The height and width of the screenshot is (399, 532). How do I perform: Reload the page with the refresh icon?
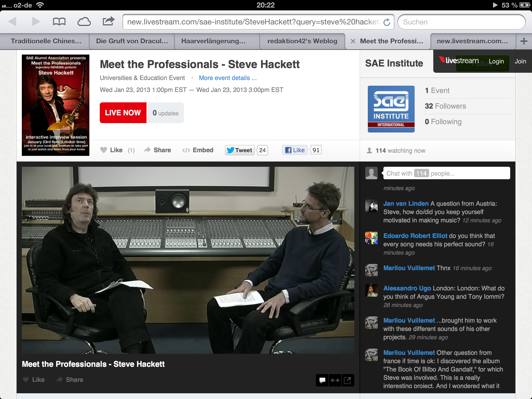click(387, 22)
